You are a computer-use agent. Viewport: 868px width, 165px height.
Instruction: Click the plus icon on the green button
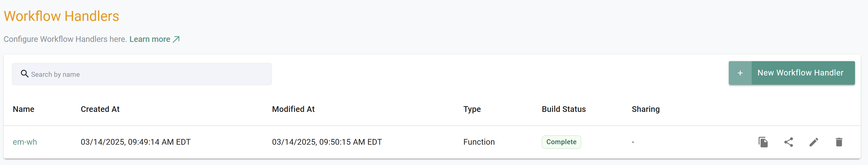click(x=740, y=73)
